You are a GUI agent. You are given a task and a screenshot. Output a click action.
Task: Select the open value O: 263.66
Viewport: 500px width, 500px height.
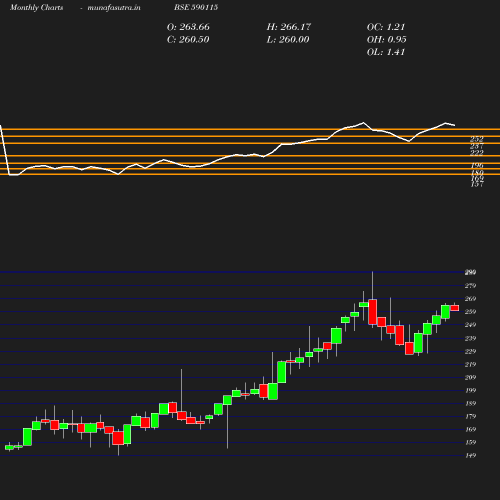(188, 27)
